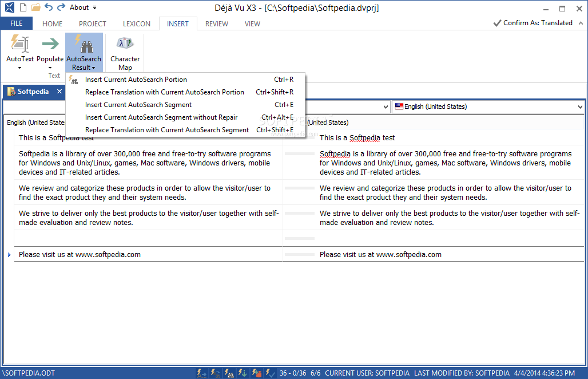The height and width of the screenshot is (379, 588).
Task: Choose Insert Current AutoSearch Segment
Action: pyautogui.click(x=186, y=105)
